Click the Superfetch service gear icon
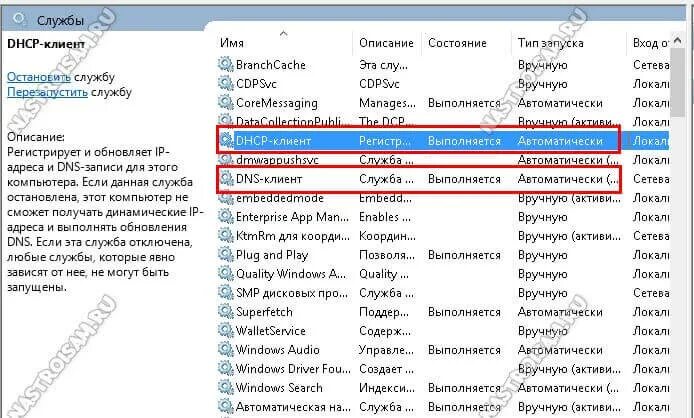 pyautogui.click(x=226, y=312)
